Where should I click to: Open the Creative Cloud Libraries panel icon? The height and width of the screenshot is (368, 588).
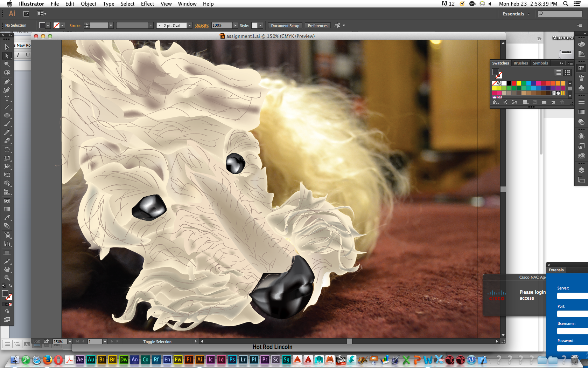click(581, 156)
